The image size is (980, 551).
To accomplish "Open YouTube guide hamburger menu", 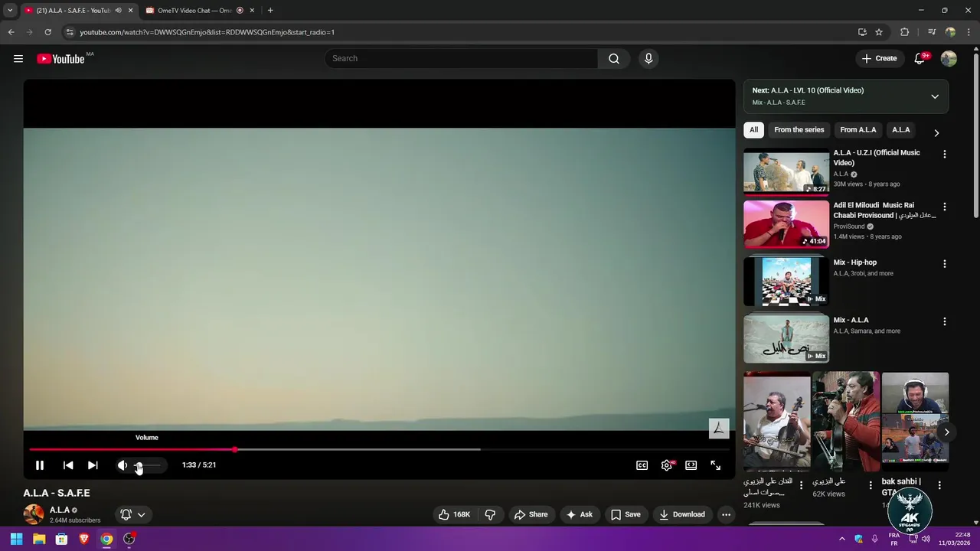I will click(18, 58).
